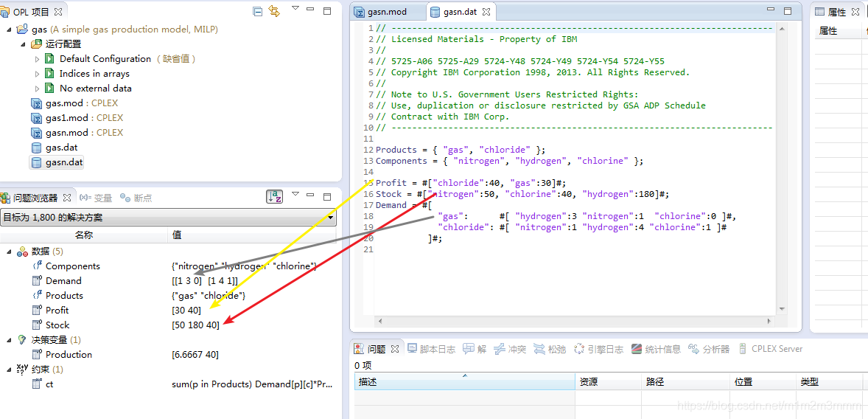Collapse the 约束 (1) group

[9, 369]
